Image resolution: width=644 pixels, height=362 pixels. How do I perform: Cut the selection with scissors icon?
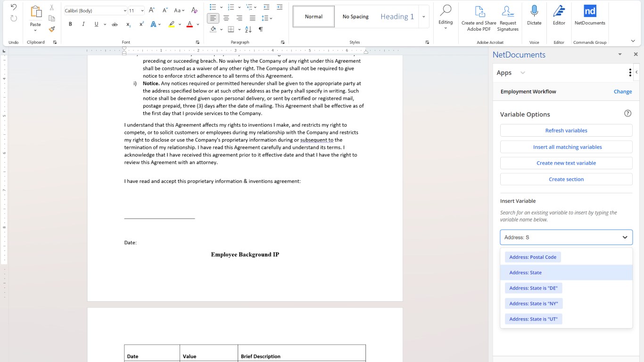pos(52,8)
